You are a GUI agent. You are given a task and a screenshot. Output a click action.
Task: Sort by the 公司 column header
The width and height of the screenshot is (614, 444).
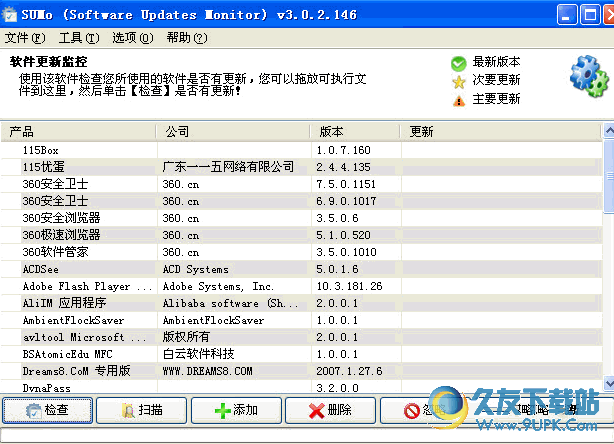click(x=233, y=132)
